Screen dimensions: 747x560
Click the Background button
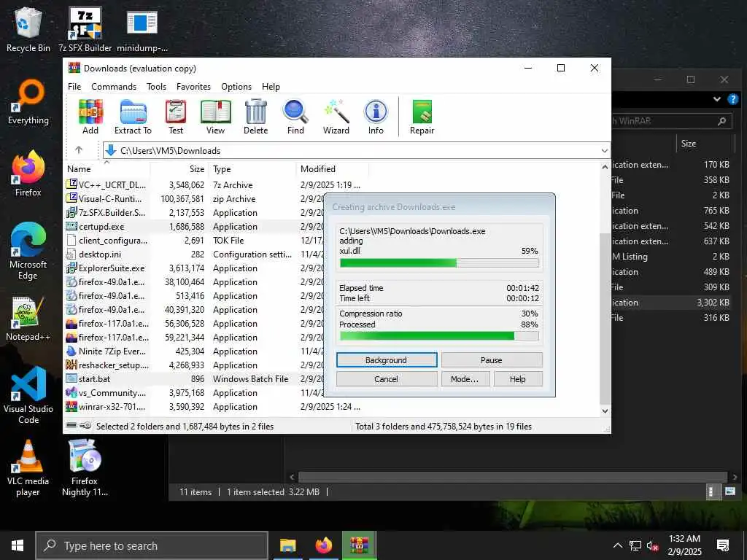click(387, 360)
